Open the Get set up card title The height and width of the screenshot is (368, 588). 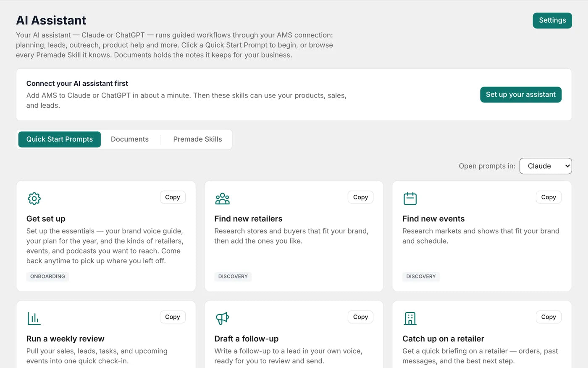(x=46, y=219)
